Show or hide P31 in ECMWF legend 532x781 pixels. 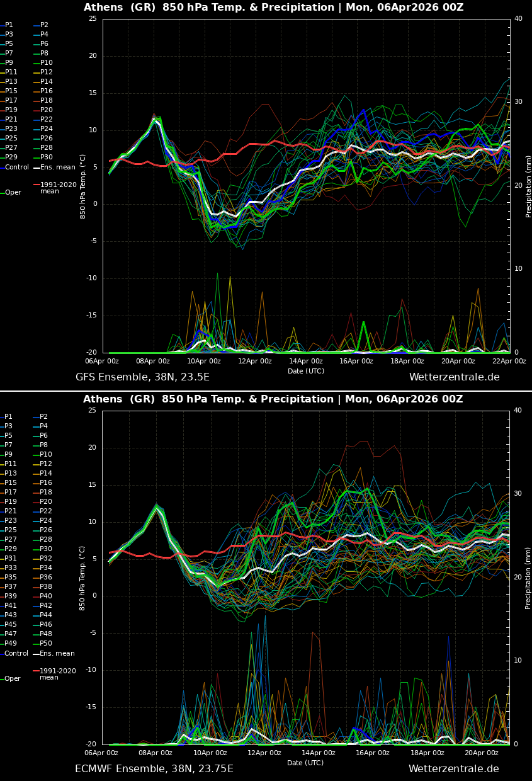tap(11, 559)
